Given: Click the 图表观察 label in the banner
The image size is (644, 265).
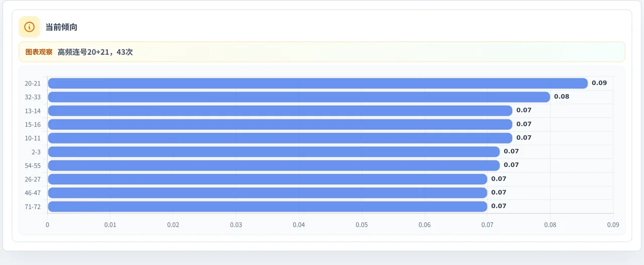Looking at the screenshot, I should tap(39, 52).
